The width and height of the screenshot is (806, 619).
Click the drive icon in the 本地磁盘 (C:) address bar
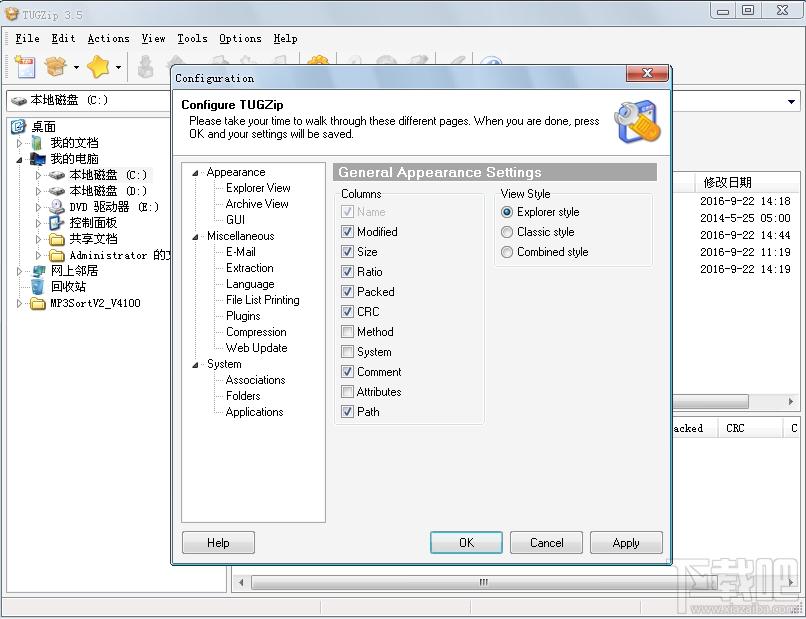[x=19, y=101]
